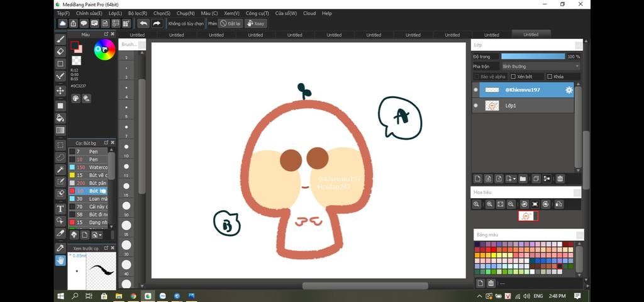Select the Bucket fill tool
This screenshot has width=644, height=302.
click(60, 118)
